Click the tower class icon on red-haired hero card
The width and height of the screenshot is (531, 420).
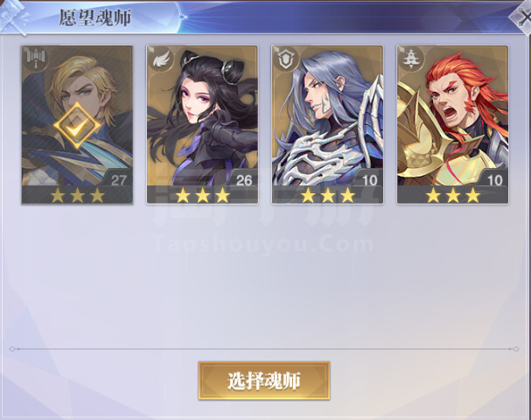tap(411, 60)
